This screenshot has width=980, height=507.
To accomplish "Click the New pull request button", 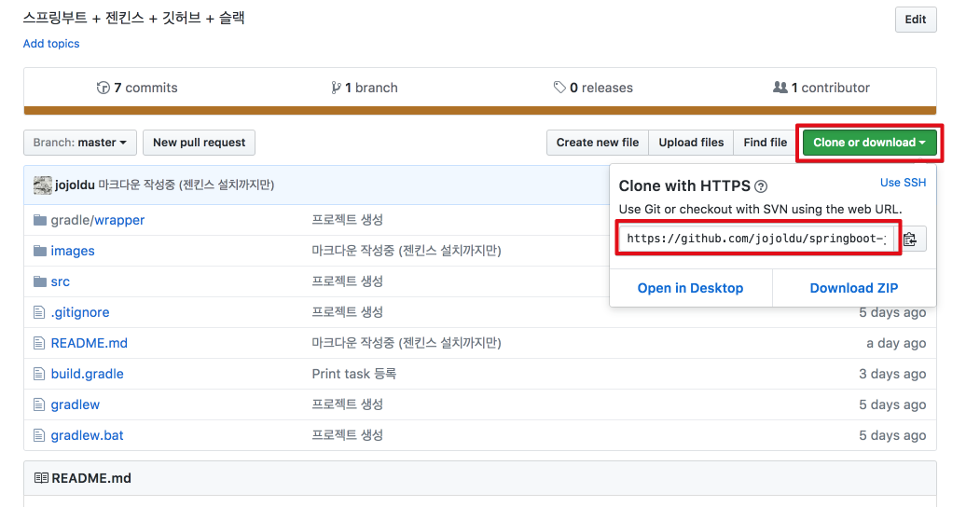I will (199, 143).
